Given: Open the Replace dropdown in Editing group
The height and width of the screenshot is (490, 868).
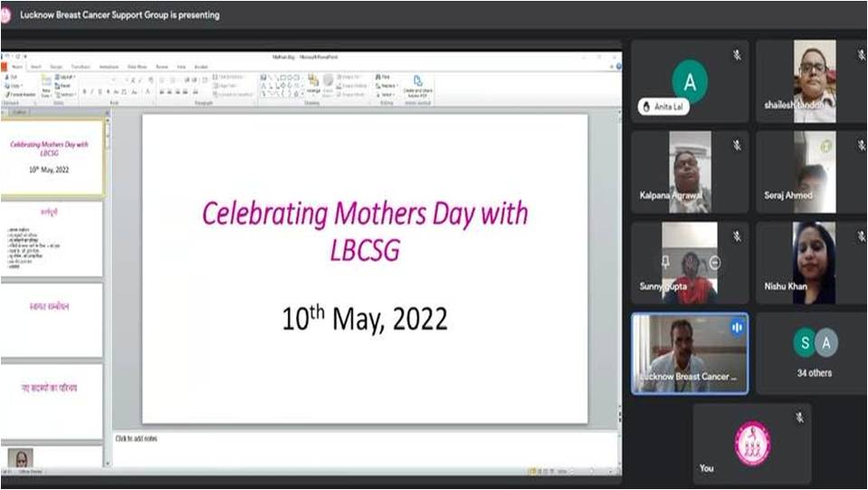Looking at the screenshot, I should [386, 86].
